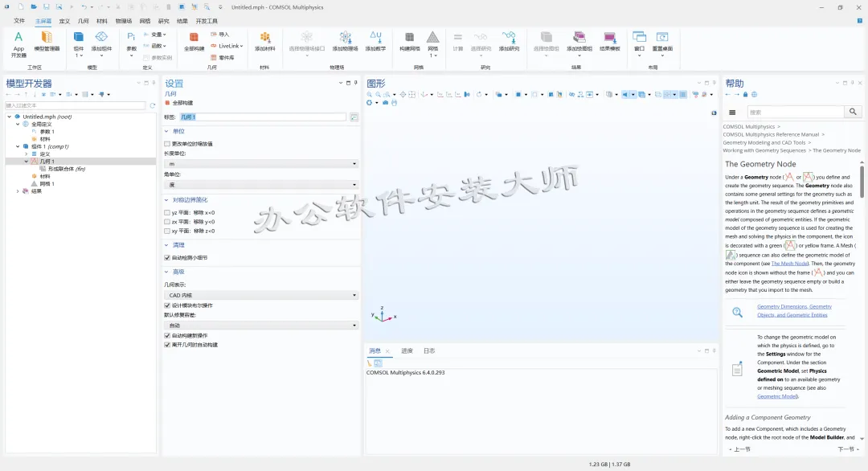This screenshot has width=868, height=471.
Task: Click the Geometry Modeling and CAD Tools breadcrumb
Action: tap(764, 143)
